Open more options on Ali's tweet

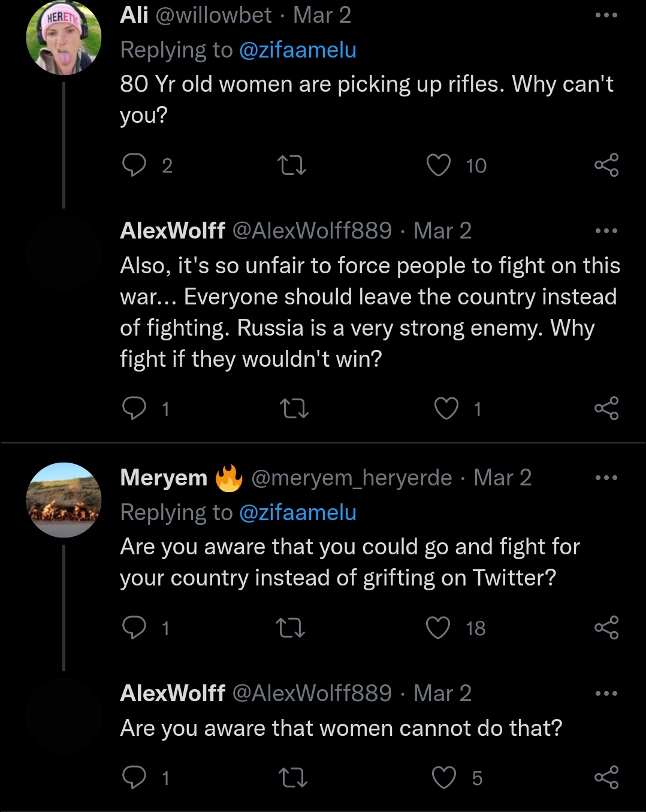pyautogui.click(x=606, y=16)
